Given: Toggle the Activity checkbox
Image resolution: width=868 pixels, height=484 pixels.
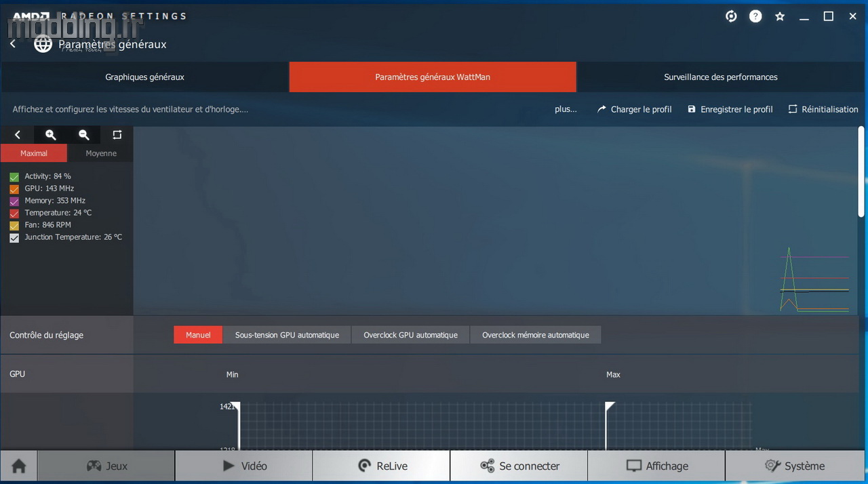Looking at the screenshot, I should tap(14, 176).
